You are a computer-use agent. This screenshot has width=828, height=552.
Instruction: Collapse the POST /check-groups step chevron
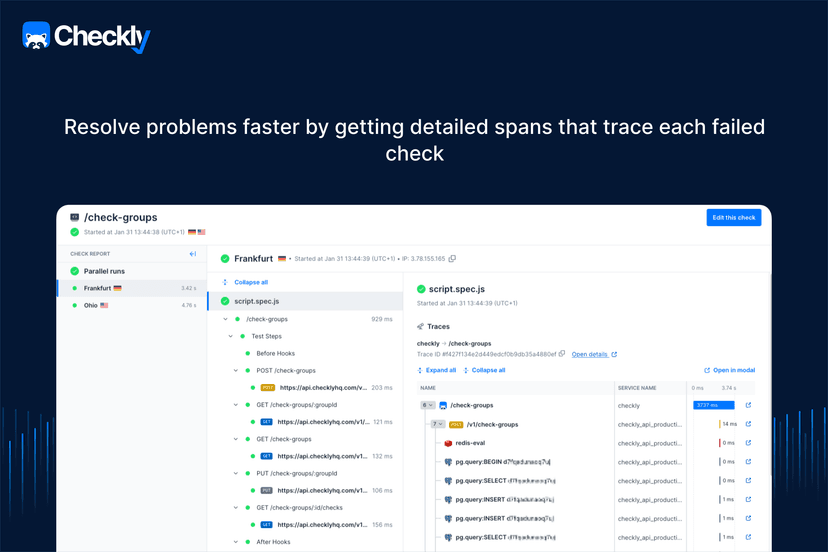click(x=235, y=370)
